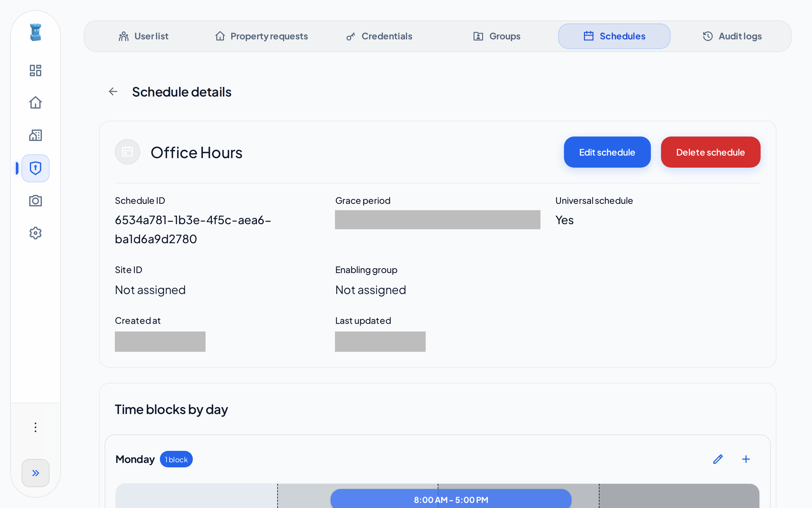Click the Time blocks by day heading

point(172,410)
